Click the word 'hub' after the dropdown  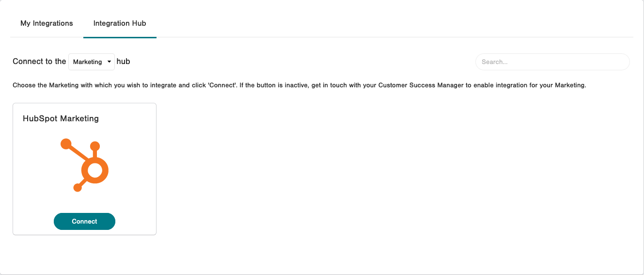pyautogui.click(x=124, y=62)
